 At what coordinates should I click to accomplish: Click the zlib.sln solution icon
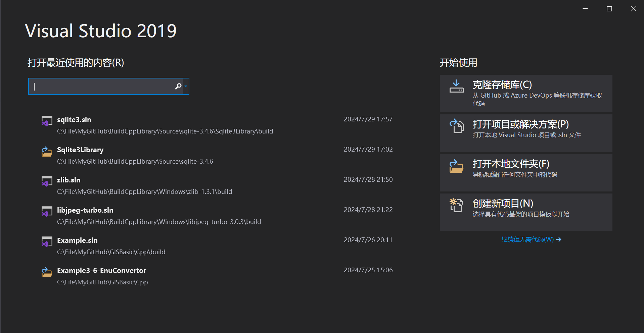click(47, 181)
